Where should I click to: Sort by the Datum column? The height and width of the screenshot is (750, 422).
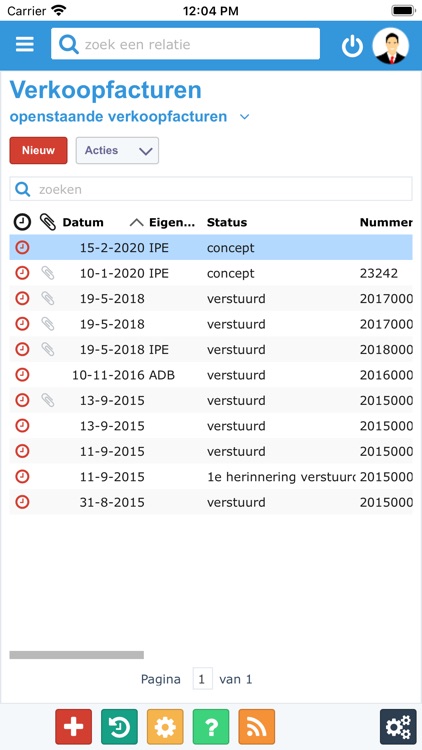83,222
